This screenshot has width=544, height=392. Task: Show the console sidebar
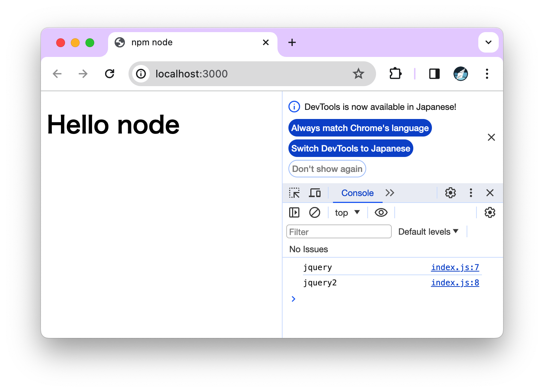(294, 212)
